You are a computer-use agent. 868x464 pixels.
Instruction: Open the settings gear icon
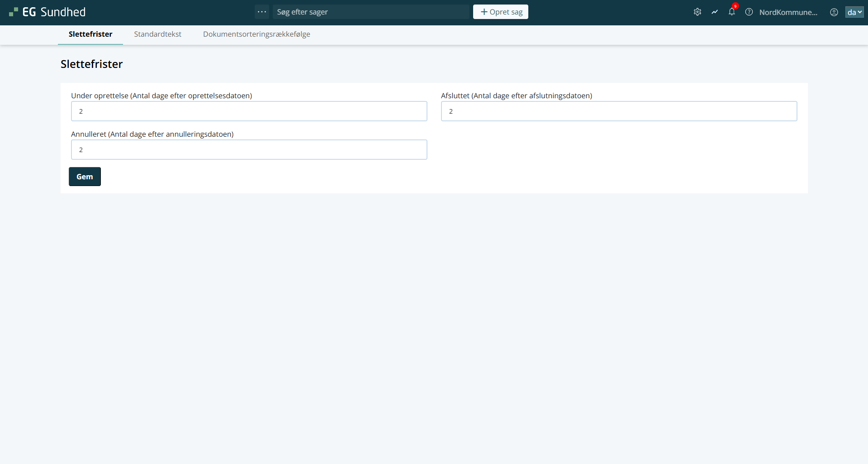[x=697, y=12]
